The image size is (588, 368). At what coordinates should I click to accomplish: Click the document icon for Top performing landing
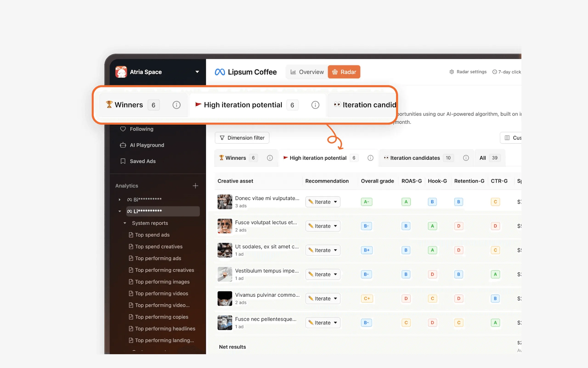point(131,340)
